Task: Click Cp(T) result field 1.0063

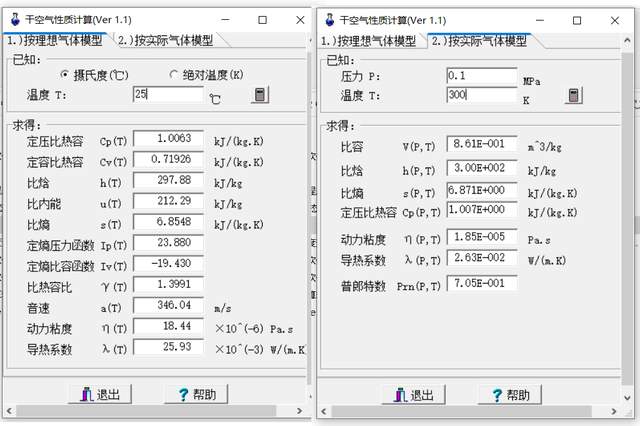Action: click(168, 138)
